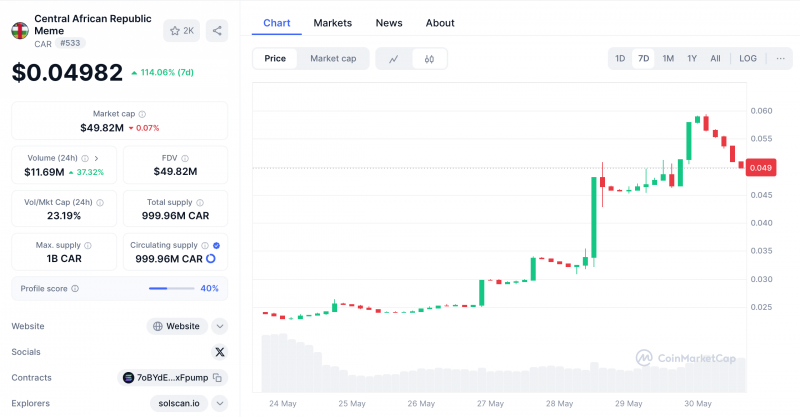Open the solscan.io explorer link
Image resolution: width=800 pixels, height=417 pixels.
[x=179, y=403]
